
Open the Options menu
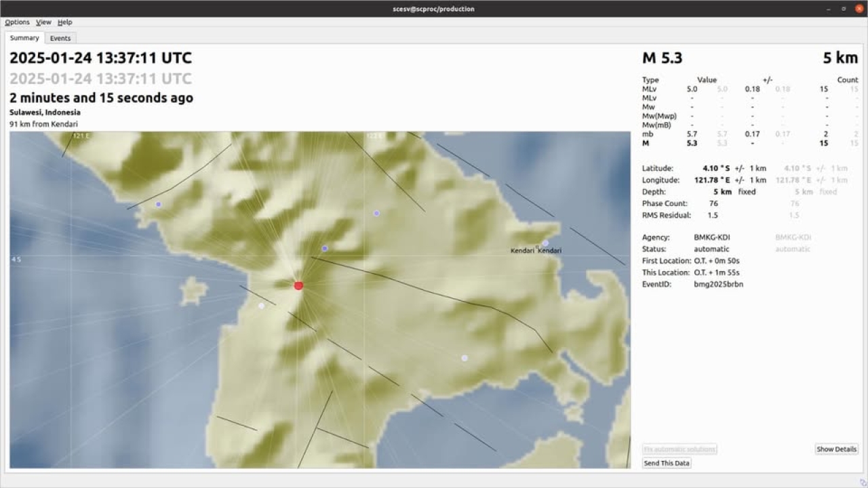[17, 22]
